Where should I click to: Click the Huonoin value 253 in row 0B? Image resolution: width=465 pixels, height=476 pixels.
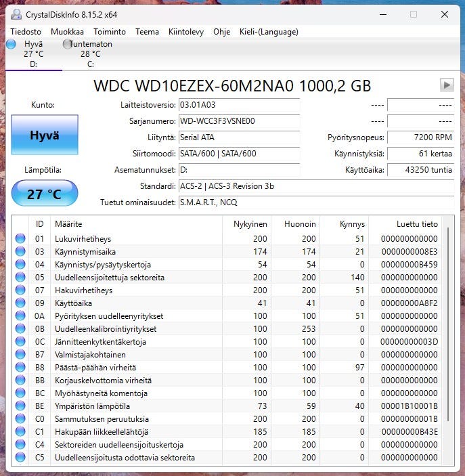[x=309, y=329]
